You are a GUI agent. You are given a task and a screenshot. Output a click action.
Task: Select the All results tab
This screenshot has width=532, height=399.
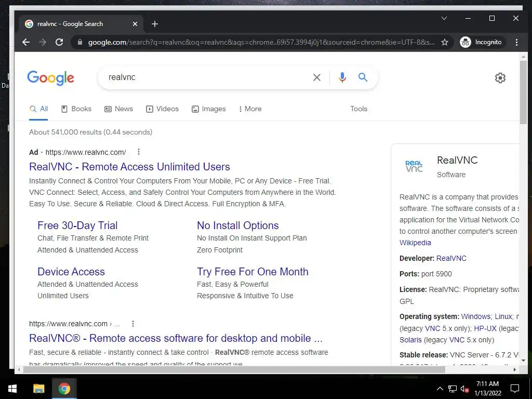38,109
